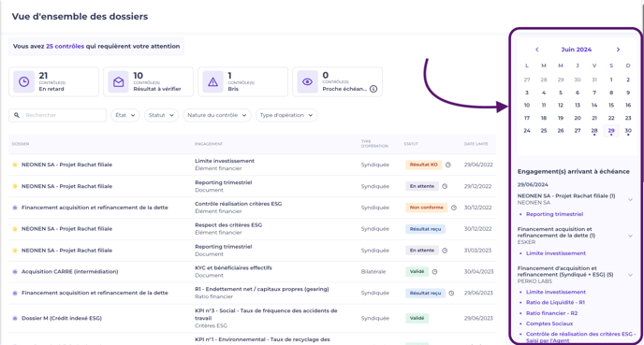Go to next month in calendar
Screen dimensions: 644x345
pos(618,50)
